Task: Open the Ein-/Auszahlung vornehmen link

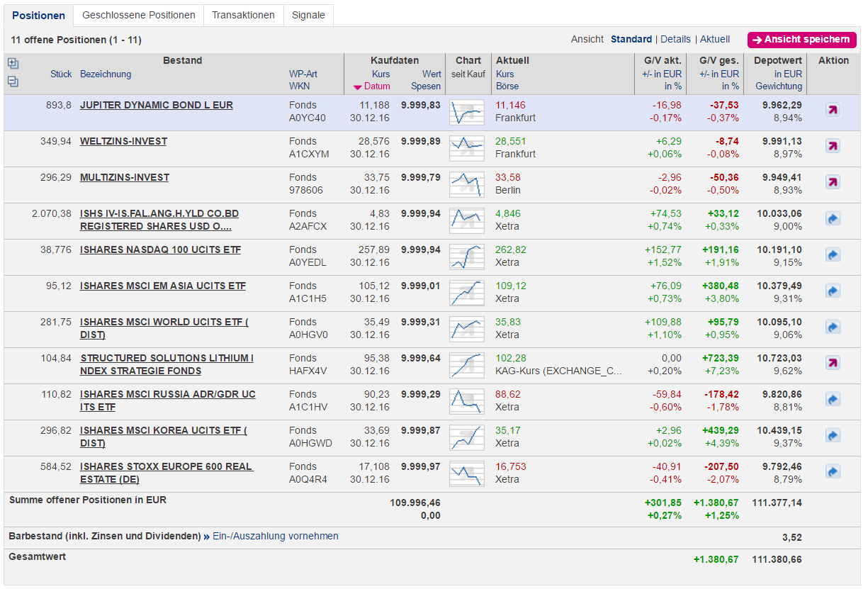Action: pyautogui.click(x=275, y=537)
